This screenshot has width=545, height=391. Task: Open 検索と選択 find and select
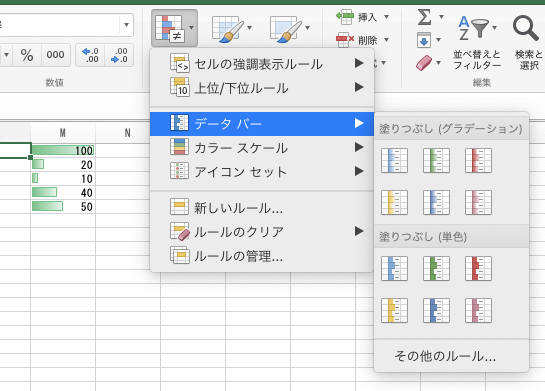pyautogui.click(x=528, y=42)
